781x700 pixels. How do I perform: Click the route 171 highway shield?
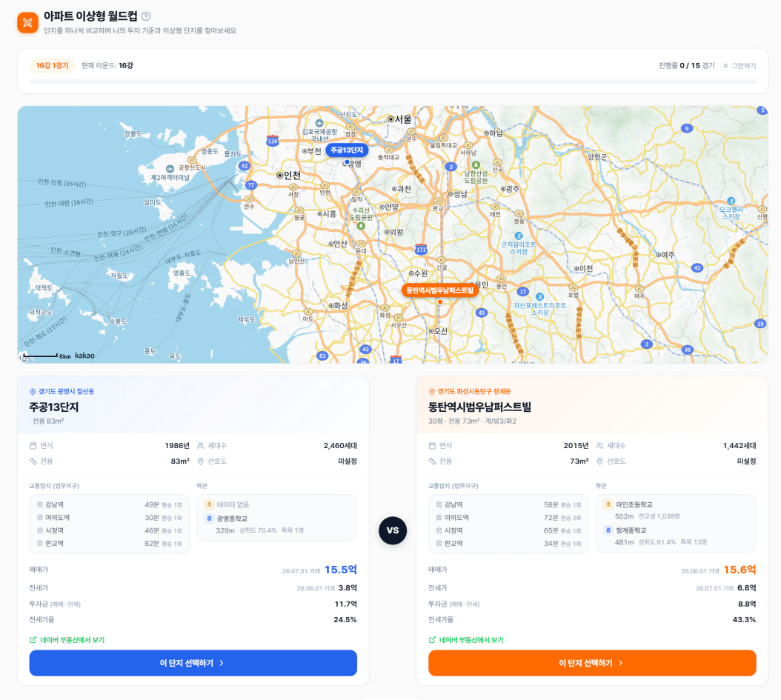pyautogui.click(x=421, y=250)
